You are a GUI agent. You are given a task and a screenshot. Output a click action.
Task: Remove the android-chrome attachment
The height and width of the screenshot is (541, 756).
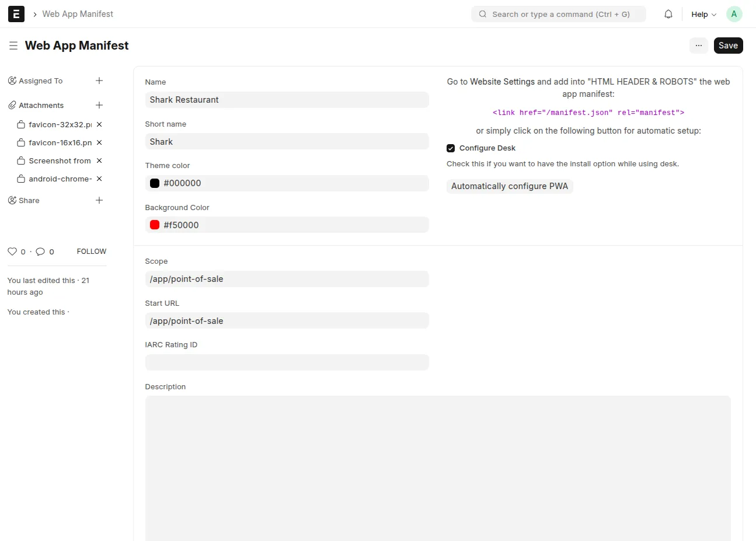(99, 179)
